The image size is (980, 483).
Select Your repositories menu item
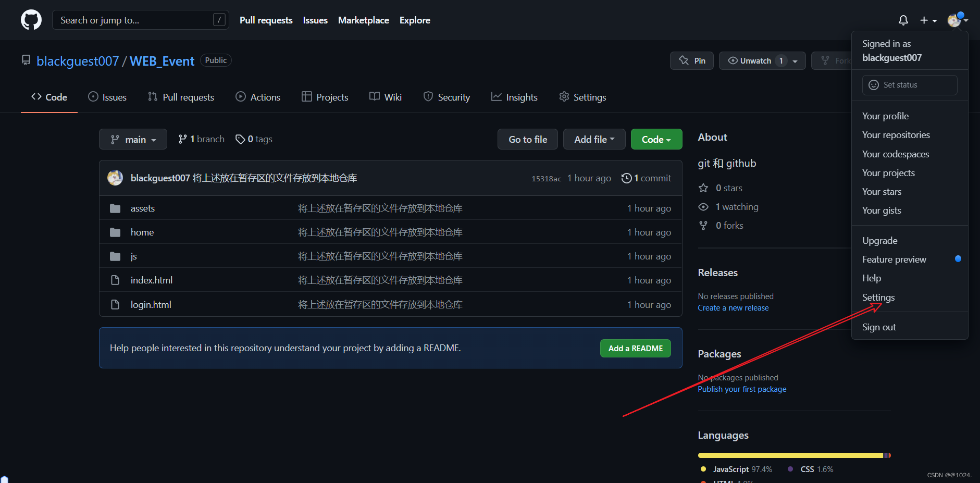coord(910,135)
